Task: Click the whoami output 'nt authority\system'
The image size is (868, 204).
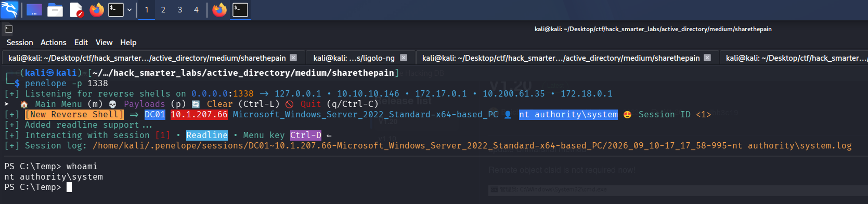Action: tap(54, 176)
